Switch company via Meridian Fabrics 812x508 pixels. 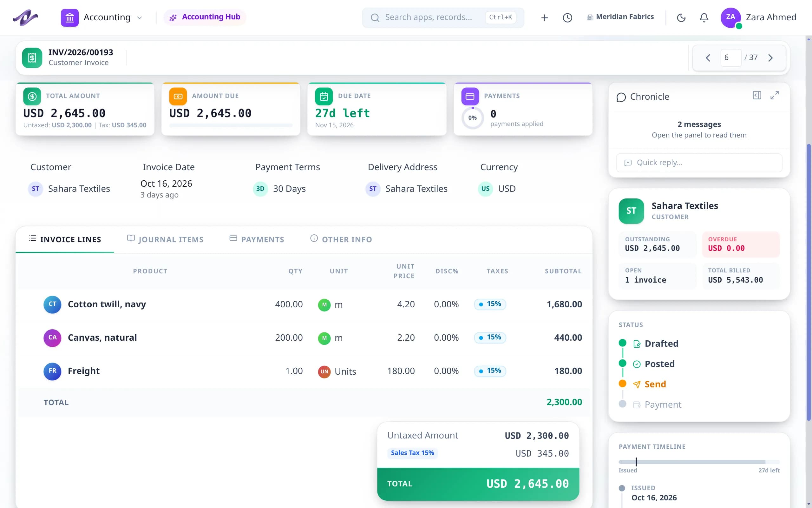click(x=620, y=17)
